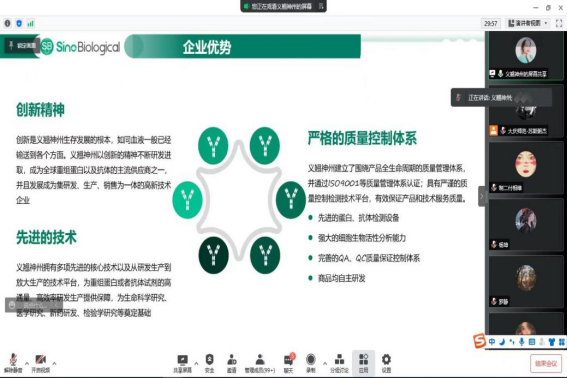Click the meeting info icon at top left
The height and width of the screenshot is (378, 567).
click(x=7, y=24)
